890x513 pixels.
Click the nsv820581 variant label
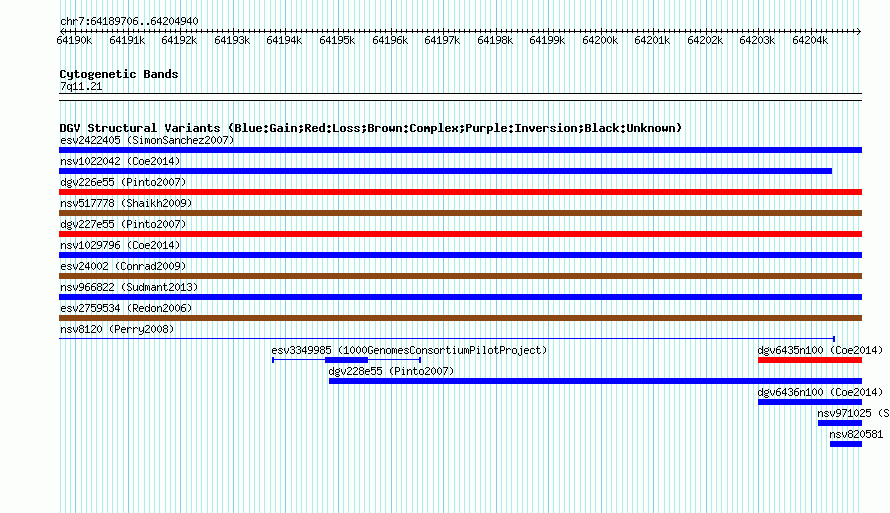tap(856, 434)
